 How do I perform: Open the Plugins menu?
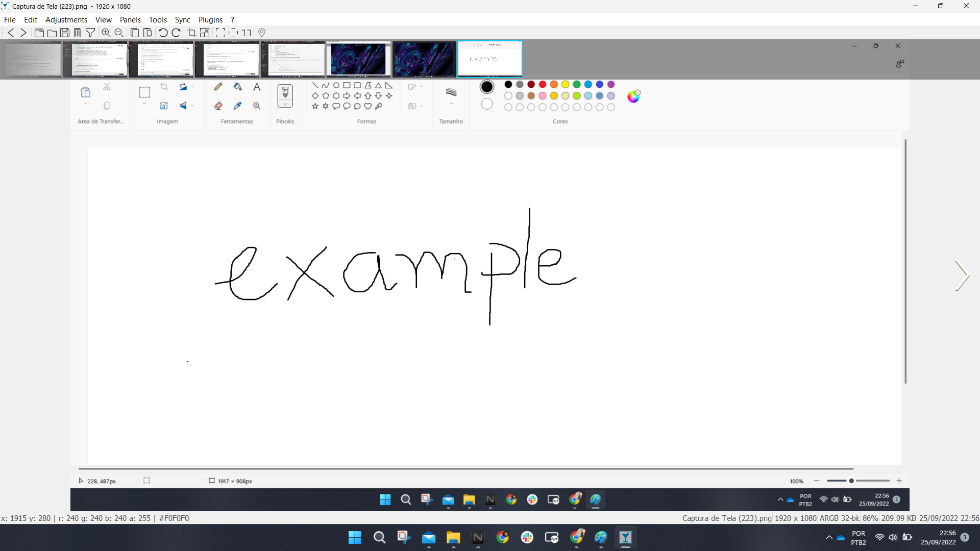coord(210,19)
